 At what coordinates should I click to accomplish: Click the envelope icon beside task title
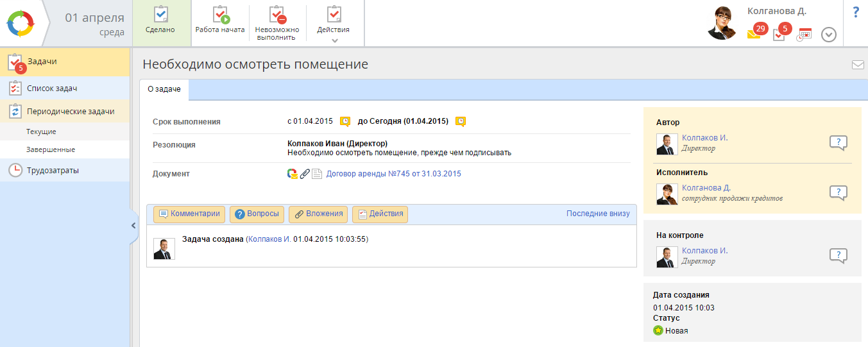click(x=857, y=65)
